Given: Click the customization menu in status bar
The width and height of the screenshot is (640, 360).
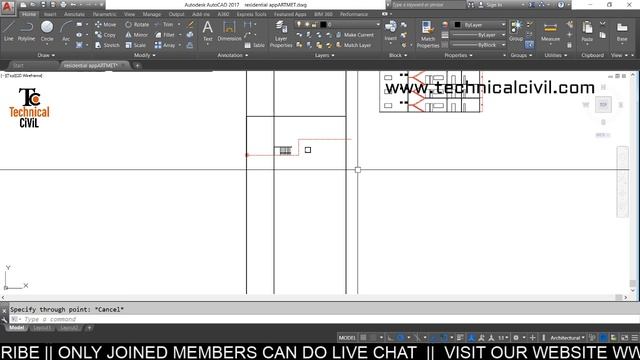Looking at the screenshot, I should click(x=635, y=338).
